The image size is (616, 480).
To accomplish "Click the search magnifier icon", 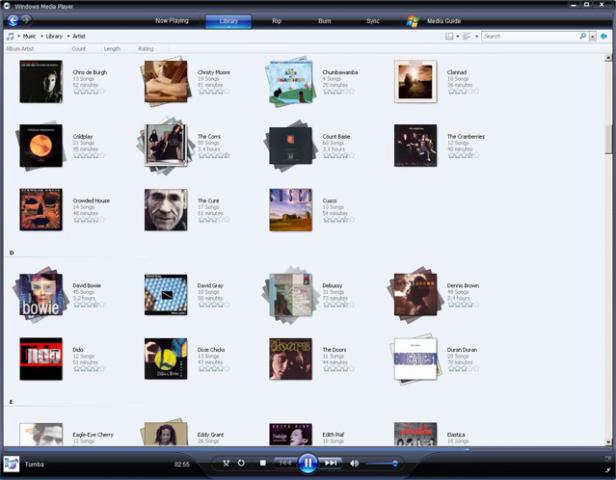I will [583, 36].
